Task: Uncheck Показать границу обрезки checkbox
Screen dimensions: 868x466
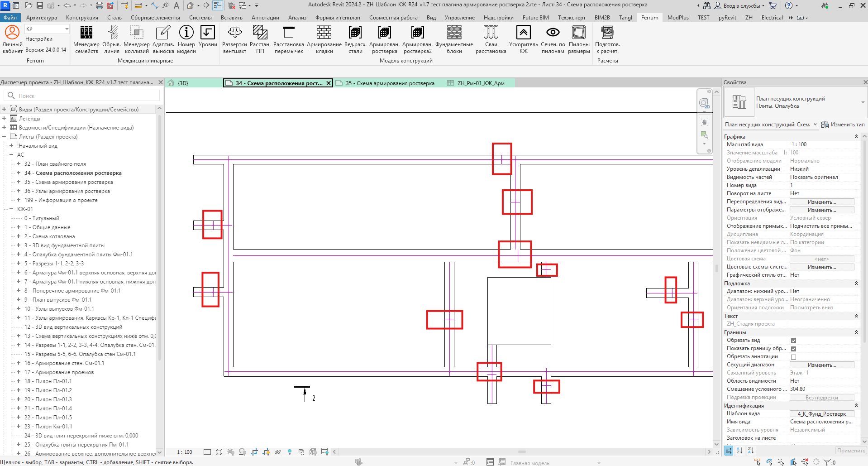Action: 793,349
